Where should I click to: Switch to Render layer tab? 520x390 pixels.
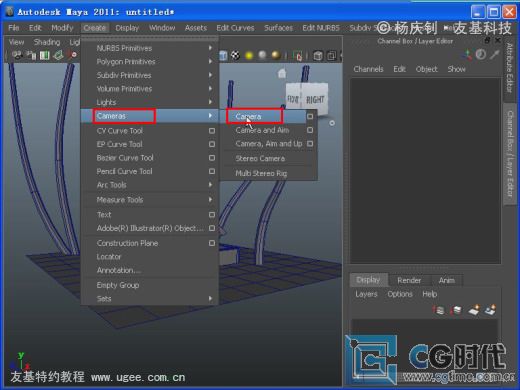[409, 280]
